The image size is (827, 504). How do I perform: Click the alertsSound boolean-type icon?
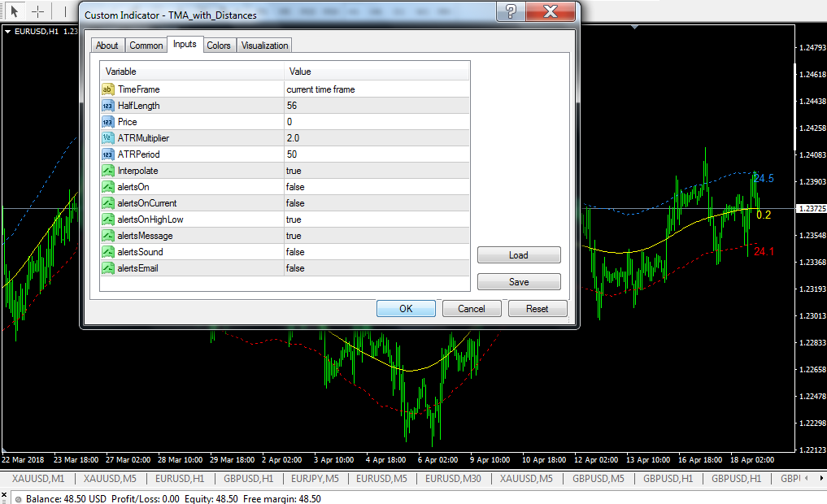pyautogui.click(x=107, y=252)
